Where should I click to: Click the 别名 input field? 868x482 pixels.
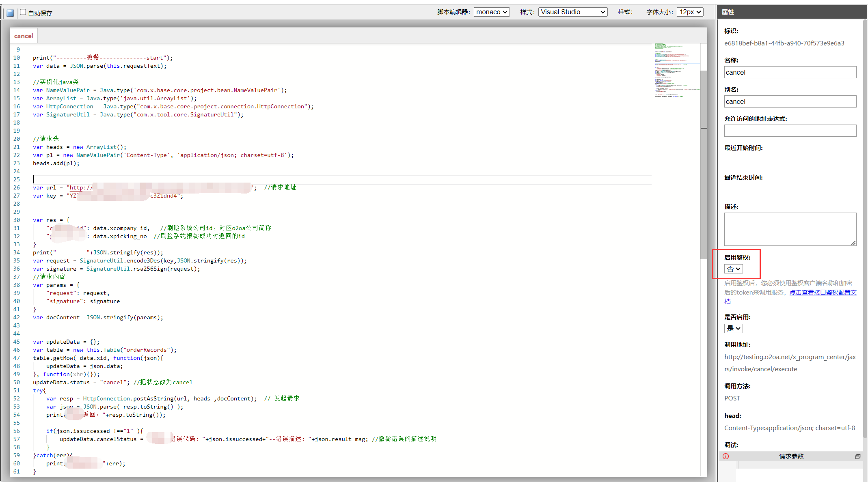point(790,101)
